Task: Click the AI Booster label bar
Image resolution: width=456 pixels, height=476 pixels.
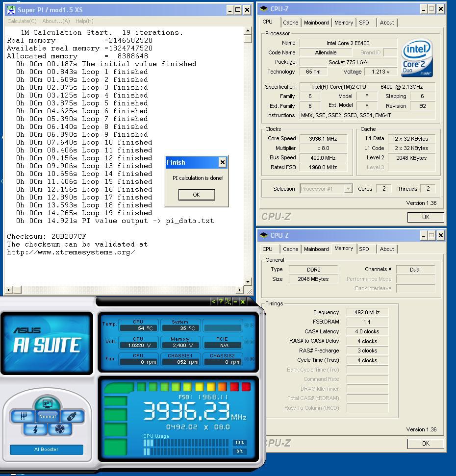Action: tap(47, 450)
